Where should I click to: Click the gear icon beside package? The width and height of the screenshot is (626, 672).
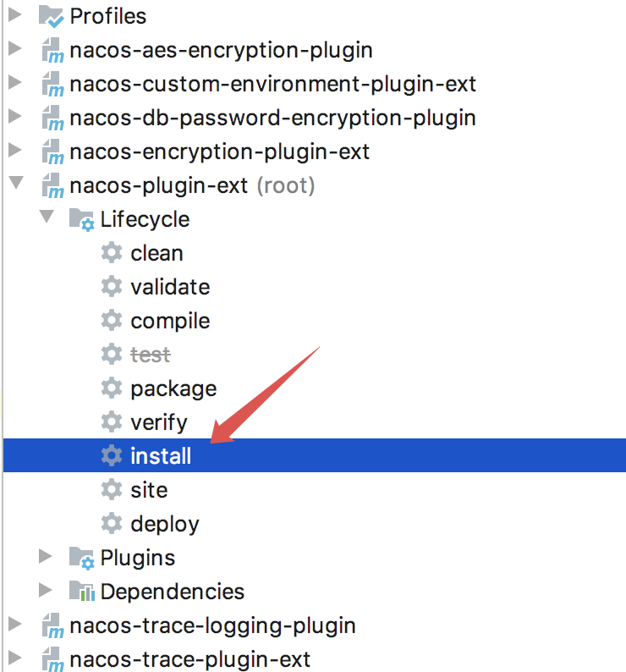click(x=111, y=388)
